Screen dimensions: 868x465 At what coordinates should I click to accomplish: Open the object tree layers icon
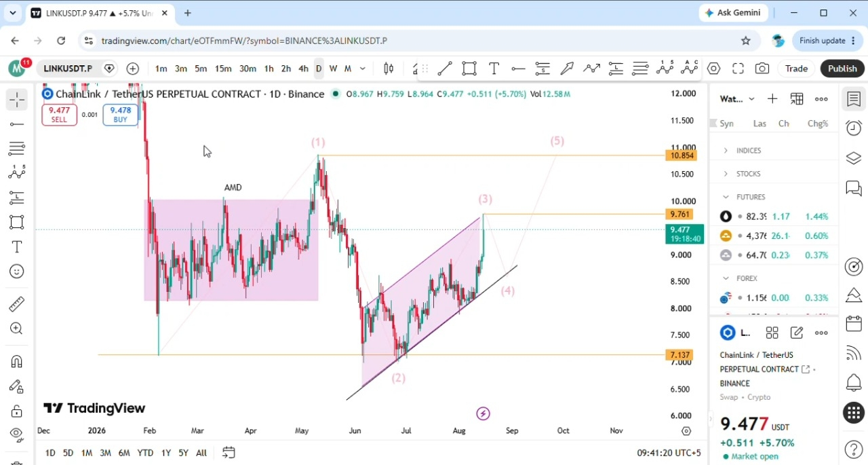click(x=854, y=158)
